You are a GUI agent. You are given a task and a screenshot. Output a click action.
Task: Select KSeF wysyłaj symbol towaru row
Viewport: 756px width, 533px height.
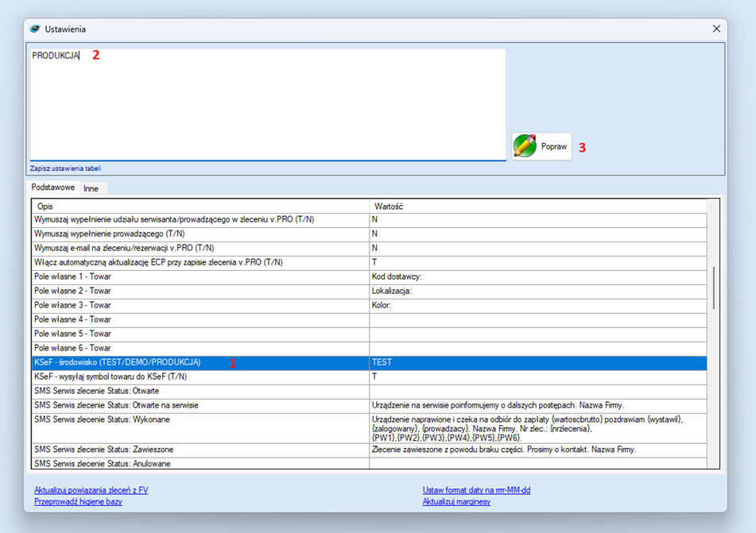coord(110,377)
